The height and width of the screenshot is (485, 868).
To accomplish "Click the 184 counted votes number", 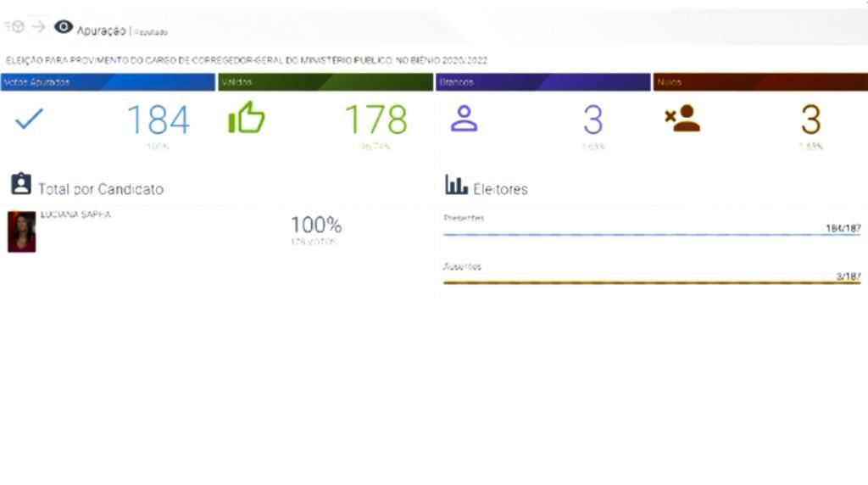I will coord(158,120).
